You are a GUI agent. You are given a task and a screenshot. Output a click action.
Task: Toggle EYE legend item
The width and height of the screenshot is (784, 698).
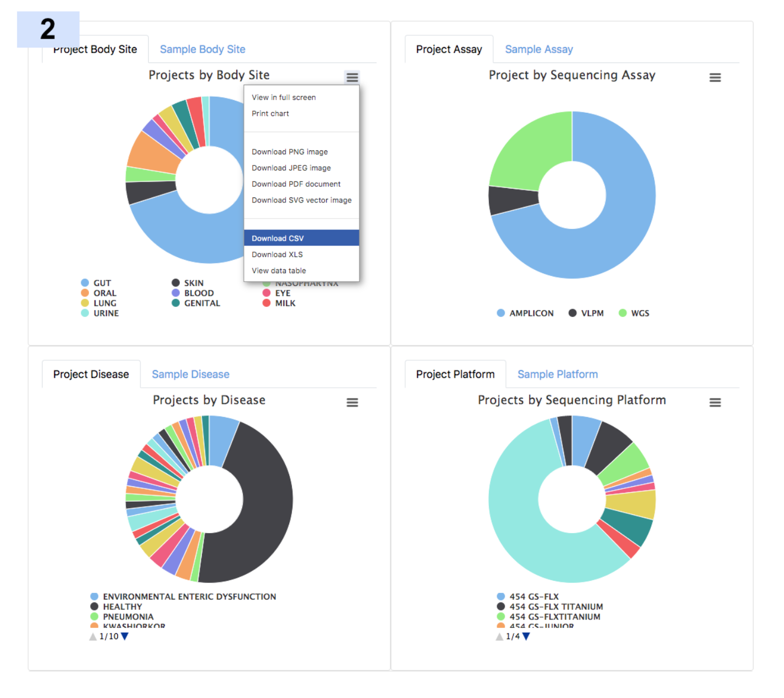(x=276, y=293)
